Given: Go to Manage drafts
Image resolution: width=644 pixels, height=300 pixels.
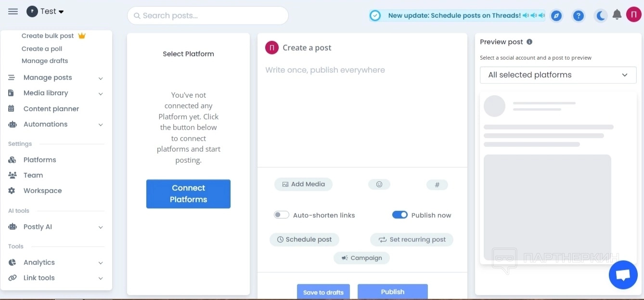Looking at the screenshot, I should pyautogui.click(x=45, y=61).
